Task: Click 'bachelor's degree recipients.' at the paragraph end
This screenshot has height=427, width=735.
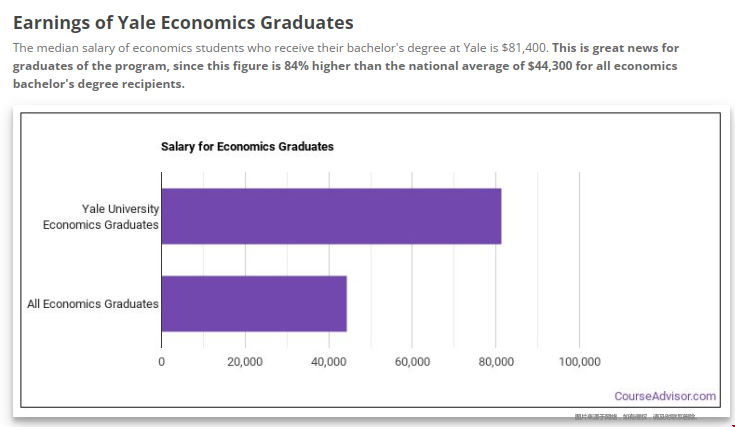Action: (x=99, y=84)
